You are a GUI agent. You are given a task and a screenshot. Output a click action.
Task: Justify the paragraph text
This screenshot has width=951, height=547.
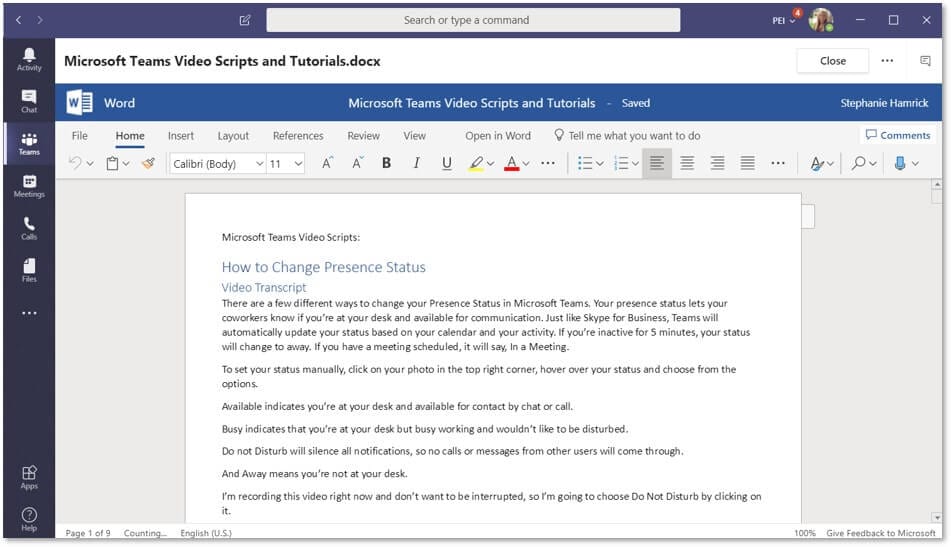tap(748, 163)
